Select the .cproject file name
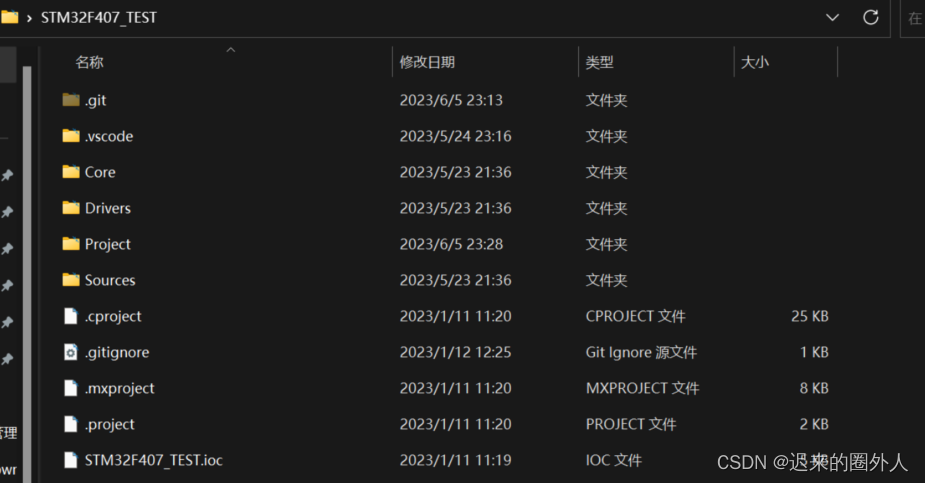 click(113, 316)
